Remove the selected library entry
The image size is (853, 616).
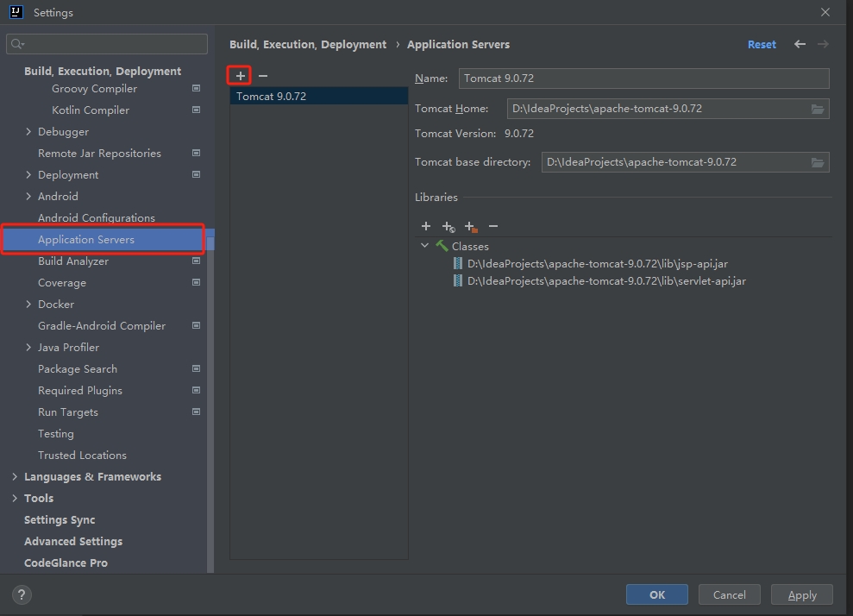pos(493,226)
